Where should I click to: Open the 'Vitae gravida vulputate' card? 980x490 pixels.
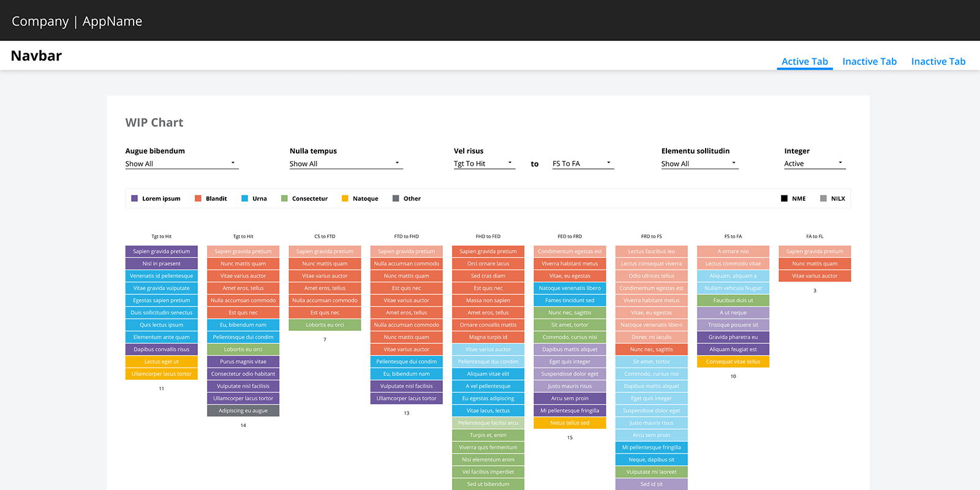pos(162,288)
